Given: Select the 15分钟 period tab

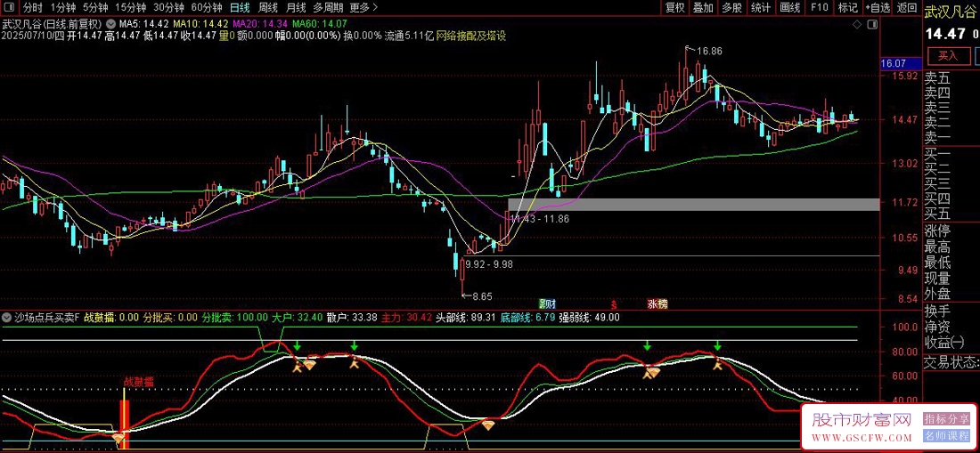Looking at the screenshot, I should [131, 8].
